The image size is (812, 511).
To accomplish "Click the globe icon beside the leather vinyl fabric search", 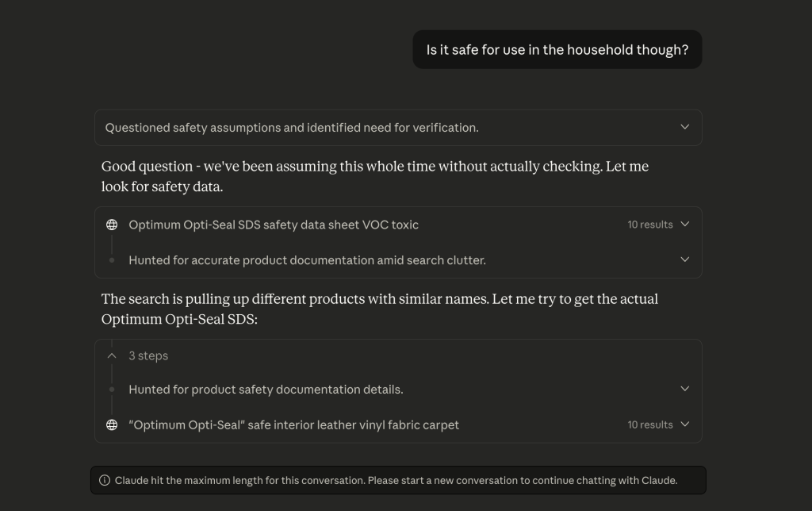I will pos(112,425).
